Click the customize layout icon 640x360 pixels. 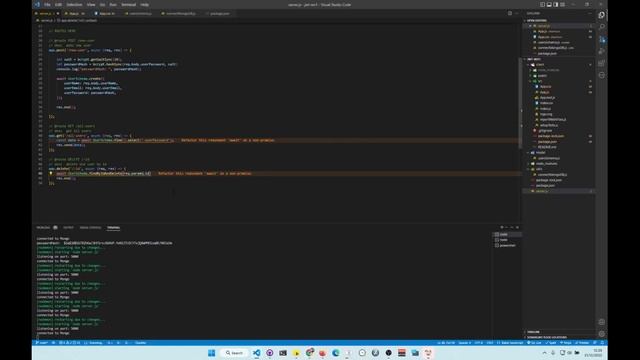[563, 4]
